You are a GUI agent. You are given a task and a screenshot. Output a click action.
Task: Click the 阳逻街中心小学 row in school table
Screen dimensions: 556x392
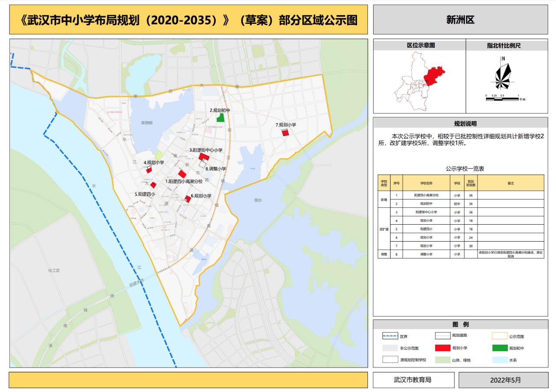(461, 212)
